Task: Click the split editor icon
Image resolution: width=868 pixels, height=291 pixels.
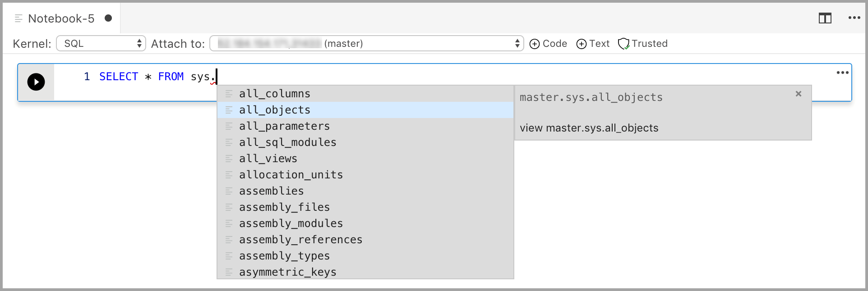Action: click(825, 18)
